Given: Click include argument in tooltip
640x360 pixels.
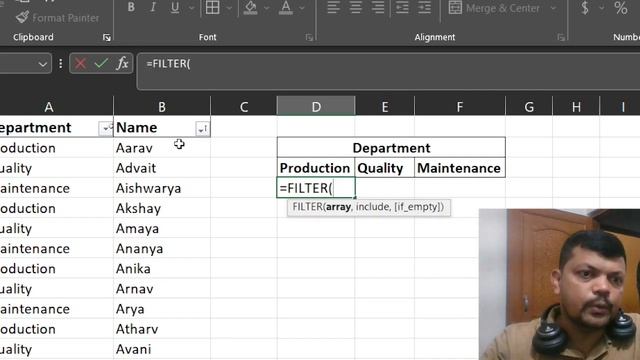Looking at the screenshot, I should click(x=373, y=207).
